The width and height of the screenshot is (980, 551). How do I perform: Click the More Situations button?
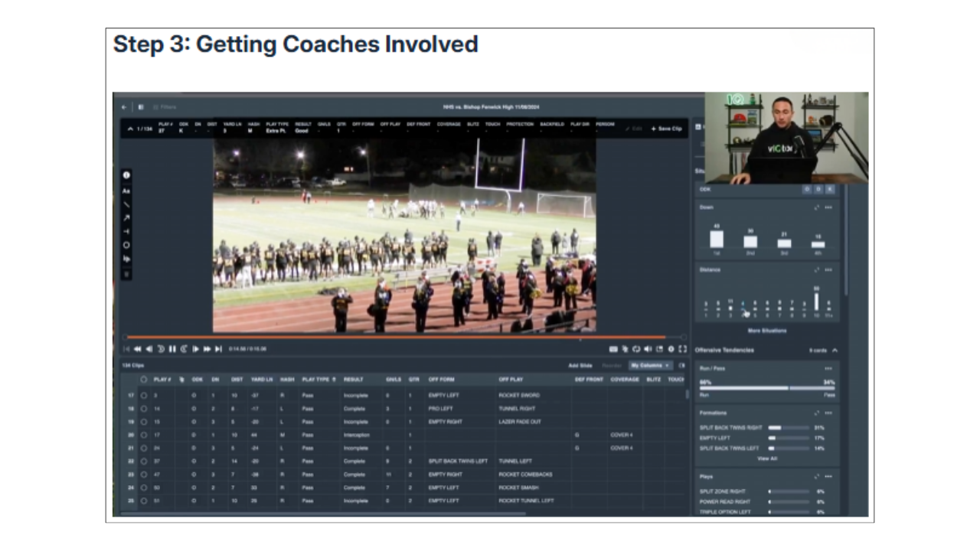tap(766, 330)
